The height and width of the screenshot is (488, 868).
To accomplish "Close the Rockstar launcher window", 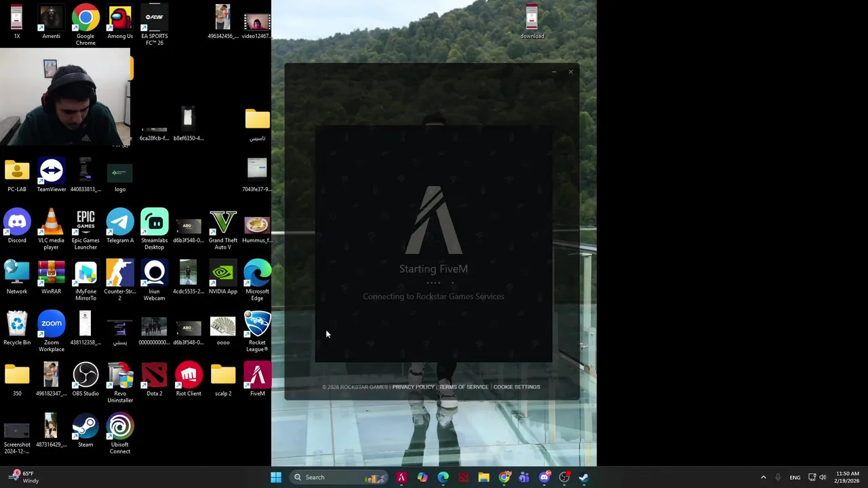I will [571, 72].
